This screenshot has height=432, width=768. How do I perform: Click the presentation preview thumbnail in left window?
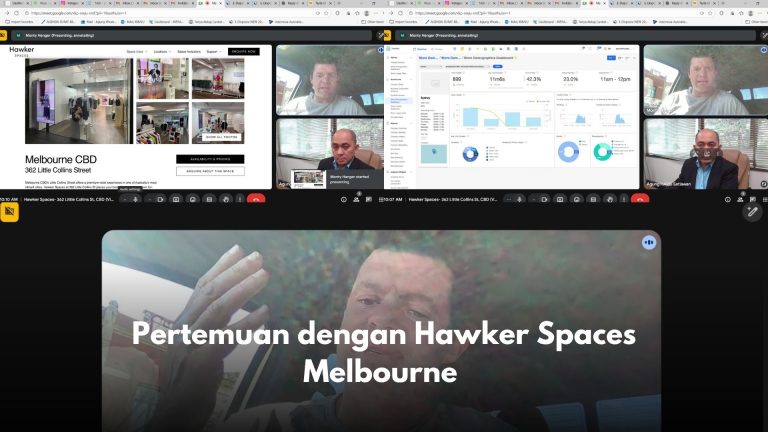pos(308,179)
